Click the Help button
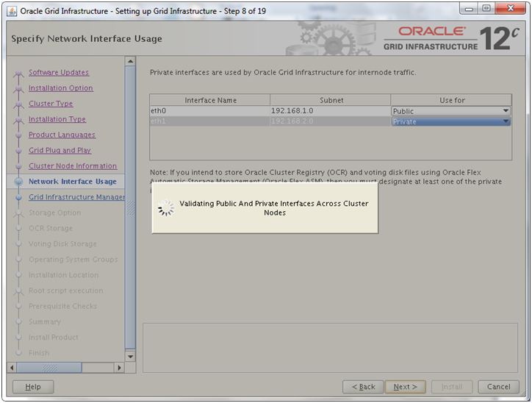This screenshot has width=532, height=403. [x=33, y=387]
